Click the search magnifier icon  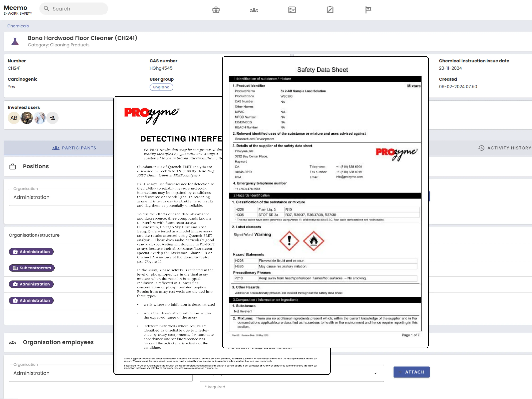[46, 9]
